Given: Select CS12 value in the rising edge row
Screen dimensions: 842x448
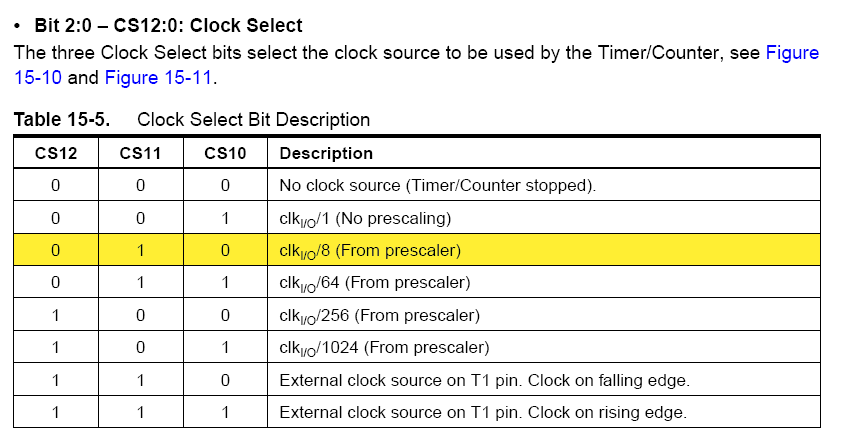Looking at the screenshot, I should (x=56, y=413).
